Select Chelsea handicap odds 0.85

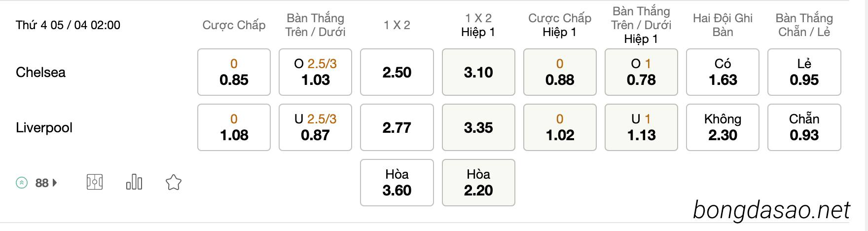point(234,72)
